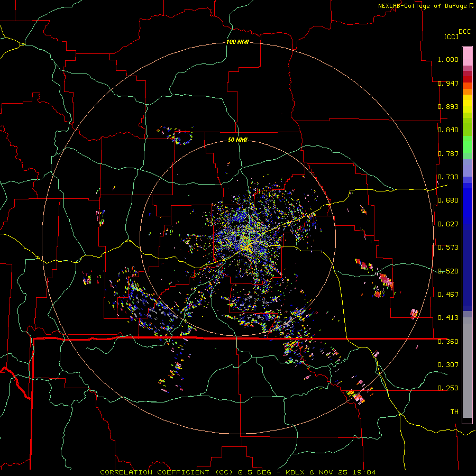The height and width of the screenshot is (476, 476).
Task: Click the 0.947 scale value
Action: pos(448,83)
